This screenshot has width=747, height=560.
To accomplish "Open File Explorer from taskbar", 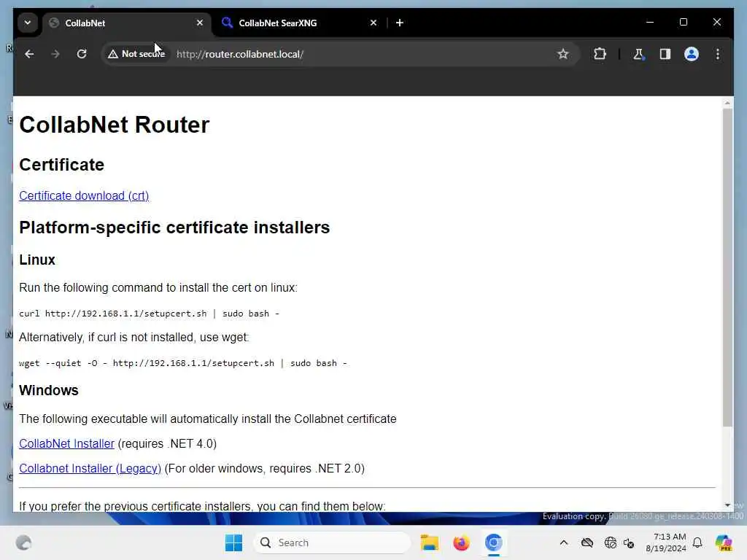I will (x=429, y=542).
